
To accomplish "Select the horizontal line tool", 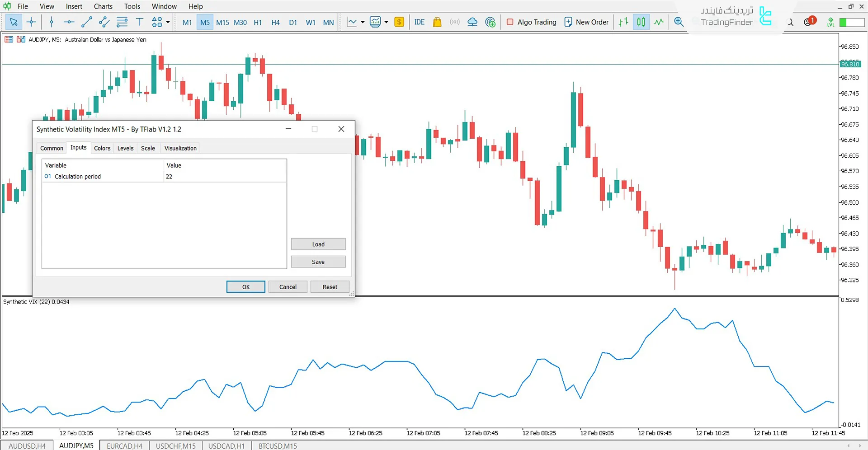I will pyautogui.click(x=69, y=22).
